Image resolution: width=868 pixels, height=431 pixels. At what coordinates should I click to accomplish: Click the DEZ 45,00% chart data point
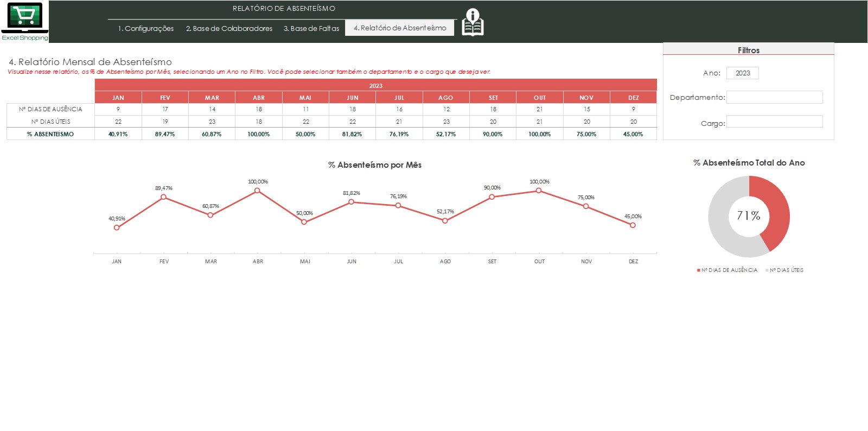633,225
